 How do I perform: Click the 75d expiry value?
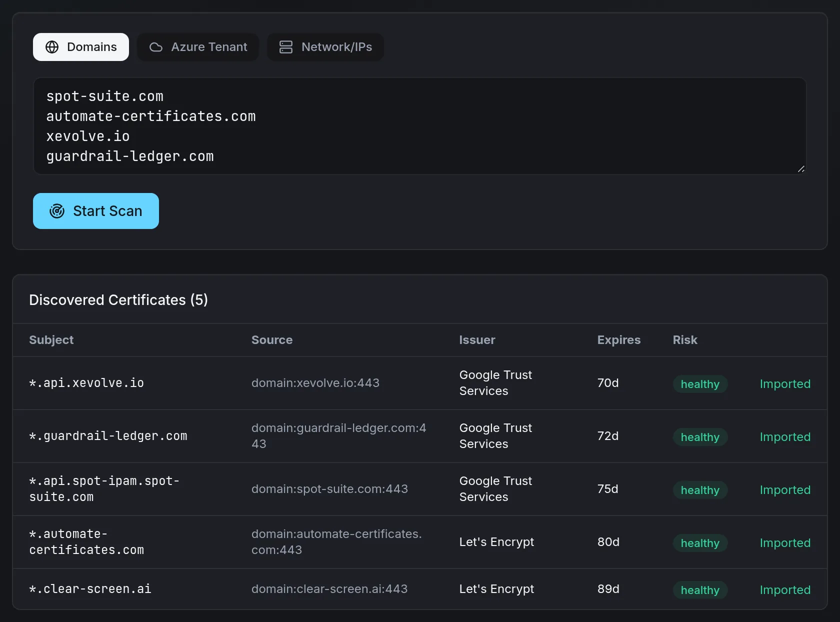click(x=608, y=489)
